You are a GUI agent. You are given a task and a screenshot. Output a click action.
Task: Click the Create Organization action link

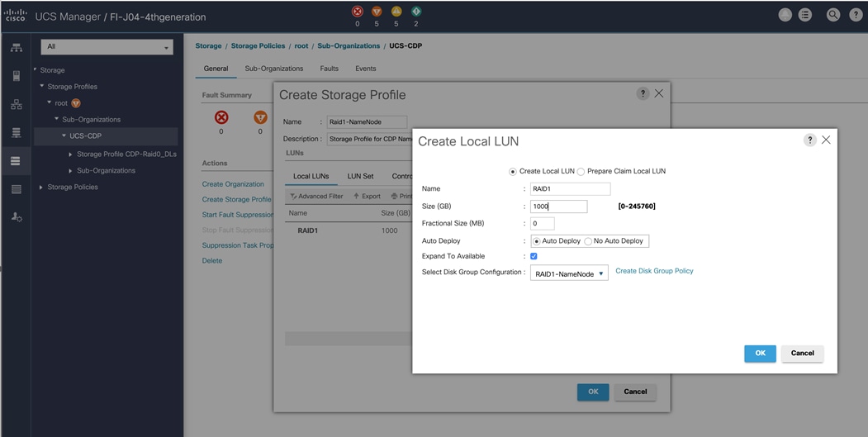[x=233, y=184]
